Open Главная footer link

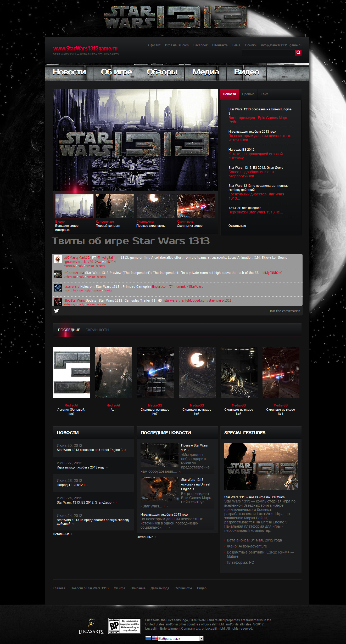(59, 588)
